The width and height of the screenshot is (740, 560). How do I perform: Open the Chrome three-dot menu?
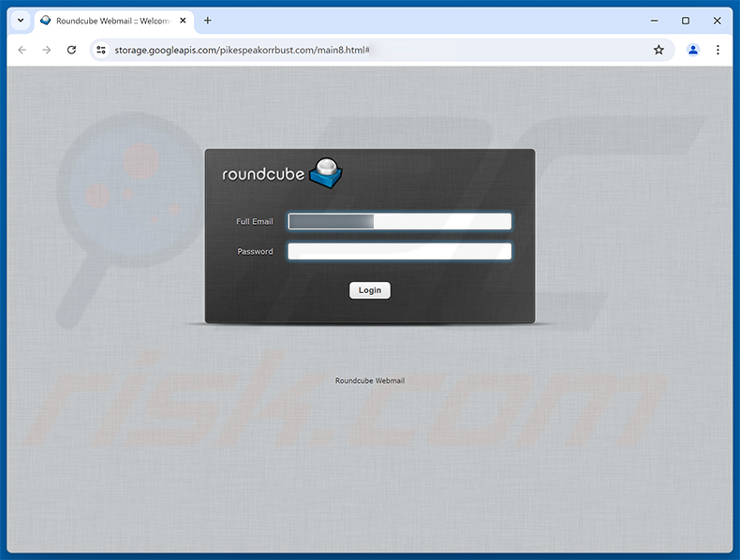(718, 50)
